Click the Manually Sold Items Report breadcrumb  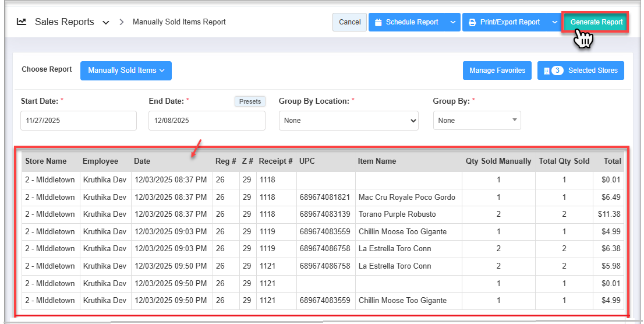(x=179, y=22)
